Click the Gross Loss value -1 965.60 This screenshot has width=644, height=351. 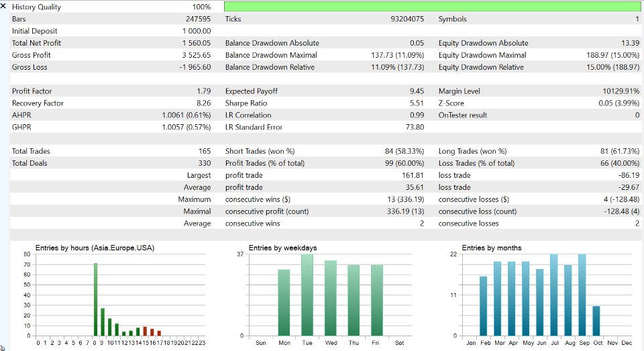point(195,67)
